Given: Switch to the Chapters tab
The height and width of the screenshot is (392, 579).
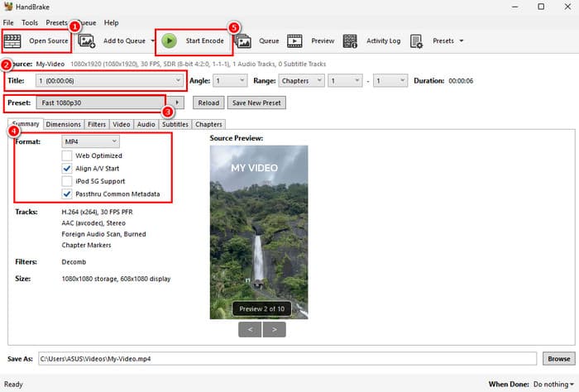Looking at the screenshot, I should (x=208, y=124).
